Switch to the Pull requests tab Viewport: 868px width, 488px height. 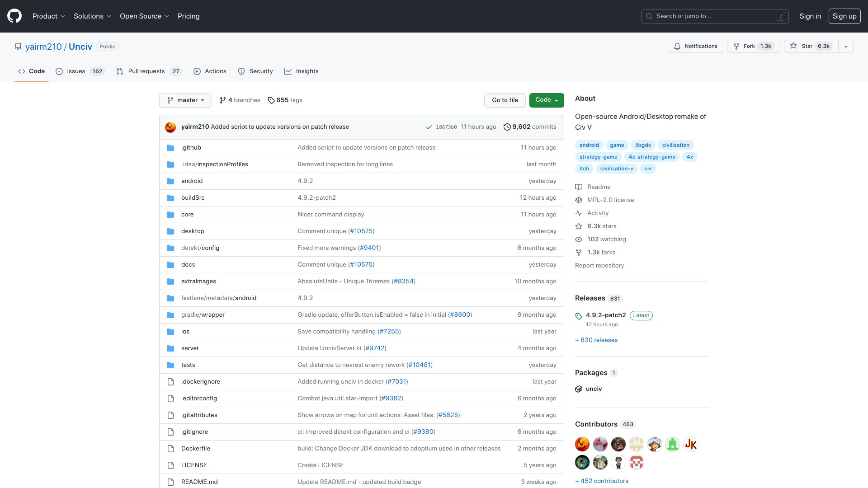point(149,71)
